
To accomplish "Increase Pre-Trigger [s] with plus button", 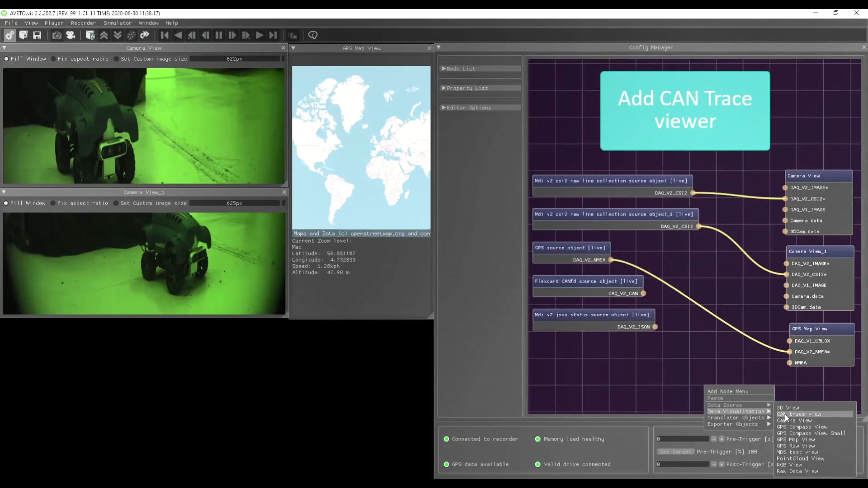I will [x=722, y=439].
